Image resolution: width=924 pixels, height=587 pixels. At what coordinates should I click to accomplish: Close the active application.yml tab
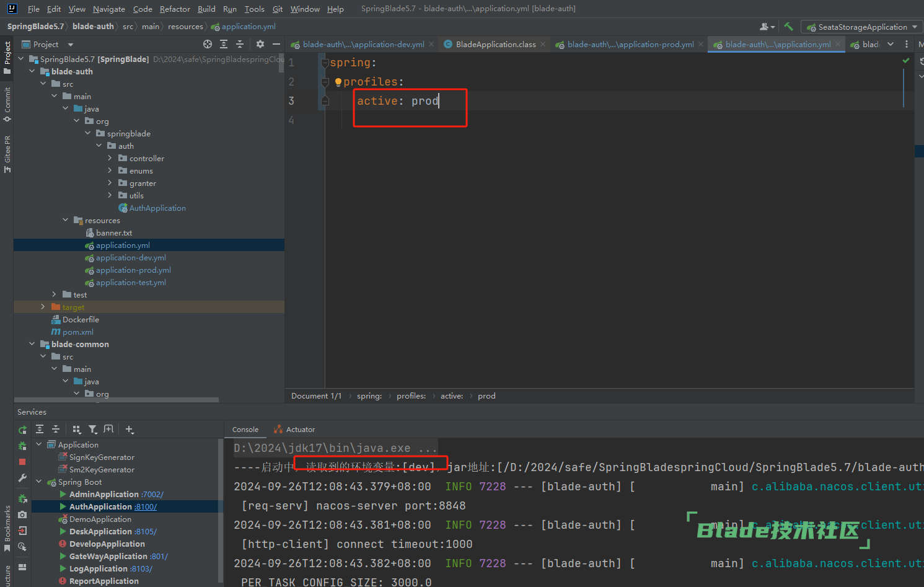(838, 44)
